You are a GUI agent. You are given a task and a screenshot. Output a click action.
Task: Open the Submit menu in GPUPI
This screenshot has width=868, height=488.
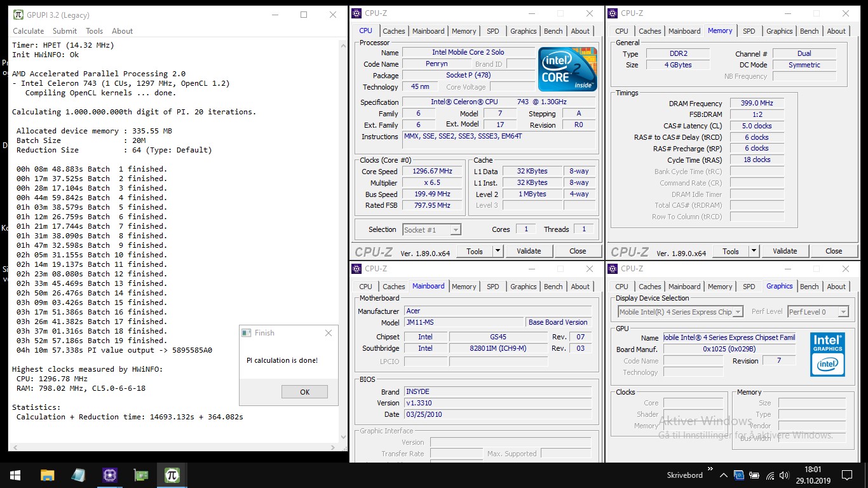[65, 30]
